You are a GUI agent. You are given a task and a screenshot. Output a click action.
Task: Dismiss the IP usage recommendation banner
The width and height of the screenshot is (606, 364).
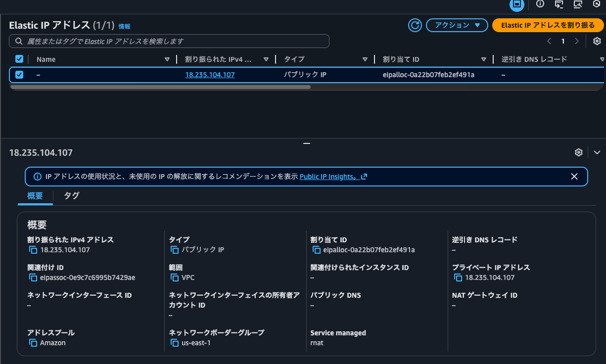[x=574, y=176]
